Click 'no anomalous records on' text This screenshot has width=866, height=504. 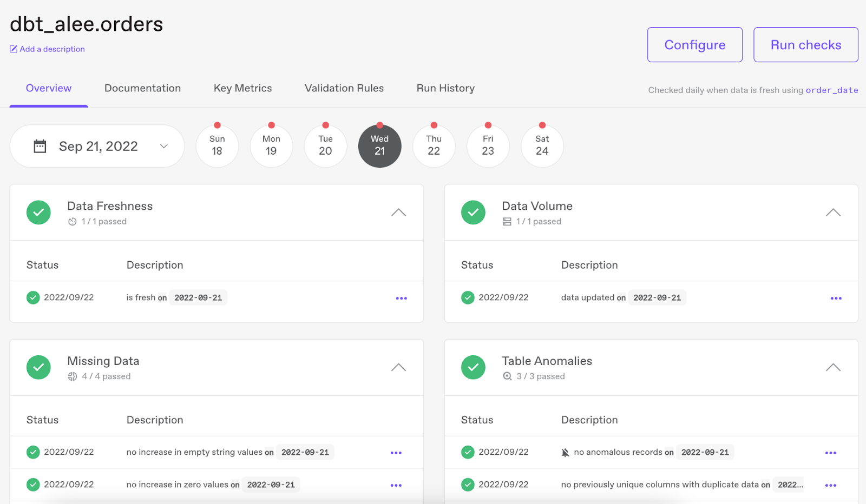pyautogui.click(x=624, y=452)
